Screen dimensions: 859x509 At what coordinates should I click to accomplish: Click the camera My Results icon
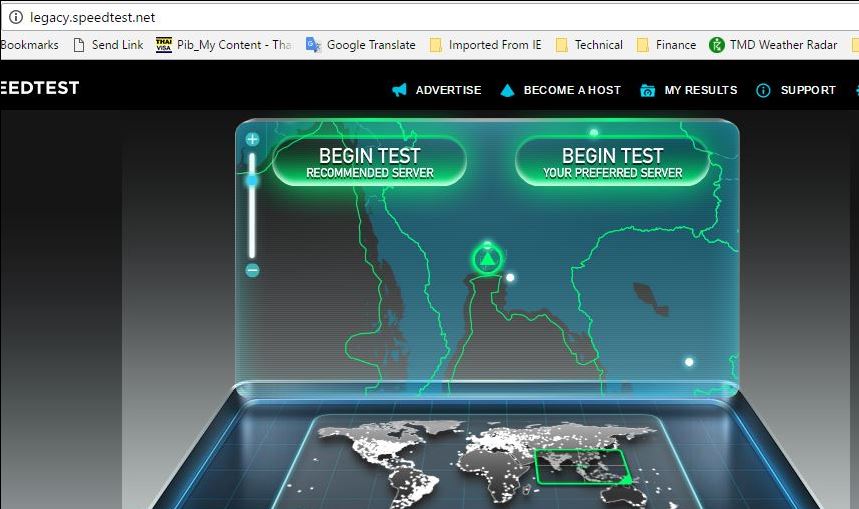[648, 90]
